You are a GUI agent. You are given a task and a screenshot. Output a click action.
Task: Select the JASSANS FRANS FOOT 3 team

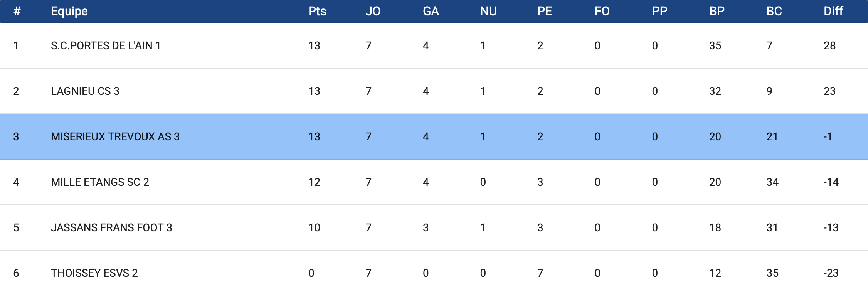[111, 227]
